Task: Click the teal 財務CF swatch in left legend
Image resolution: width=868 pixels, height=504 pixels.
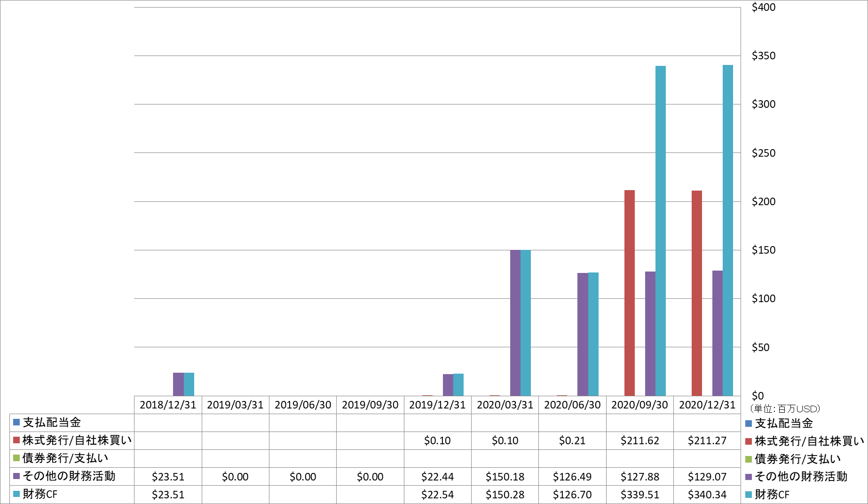Action: click(16, 494)
